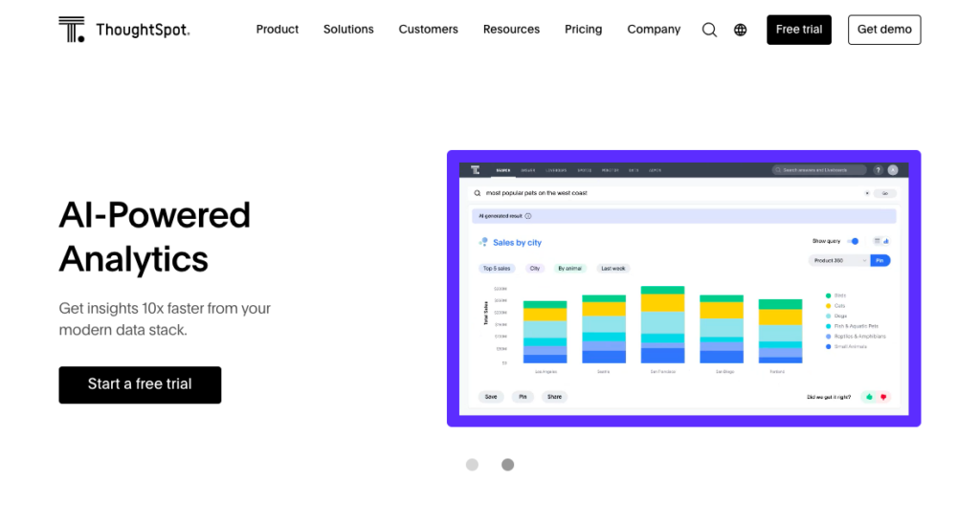This screenshot has height=524, width=980.
Task: Open the Company menu
Action: pyautogui.click(x=654, y=30)
